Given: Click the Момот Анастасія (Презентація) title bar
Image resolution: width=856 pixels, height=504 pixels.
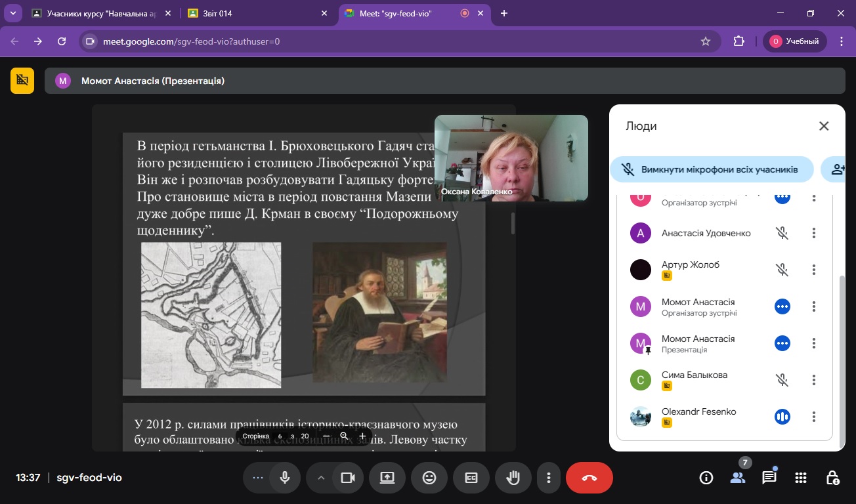Looking at the screenshot, I should (x=445, y=81).
